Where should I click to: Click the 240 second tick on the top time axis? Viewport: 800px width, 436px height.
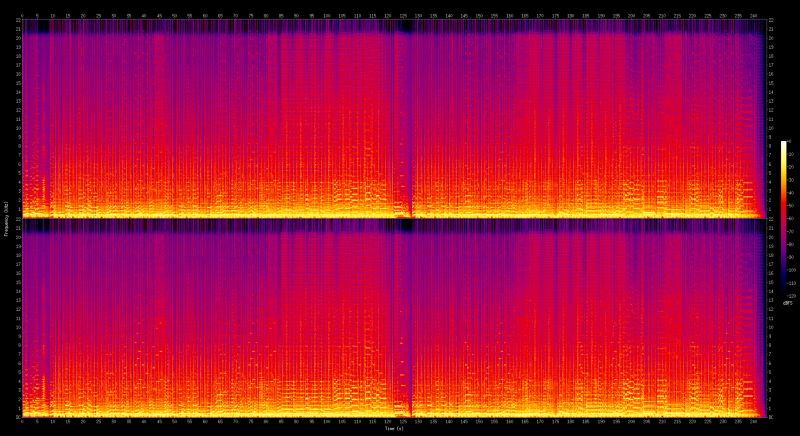pos(754,15)
